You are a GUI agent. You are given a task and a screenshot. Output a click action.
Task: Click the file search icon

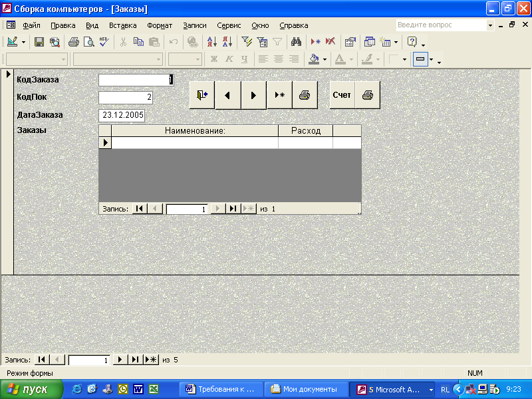(55, 42)
